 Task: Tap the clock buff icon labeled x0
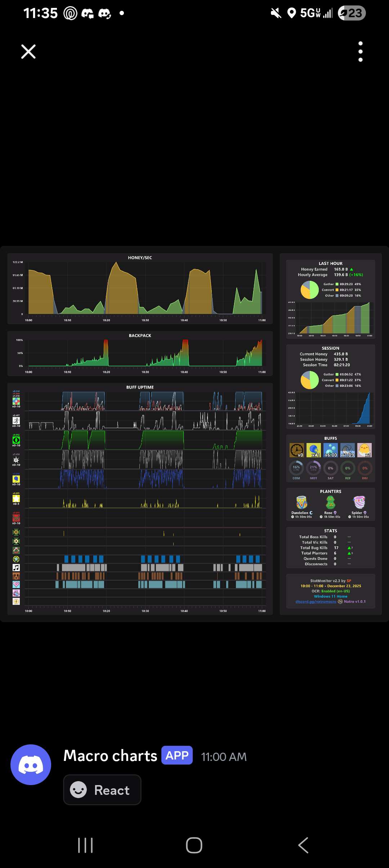click(297, 450)
